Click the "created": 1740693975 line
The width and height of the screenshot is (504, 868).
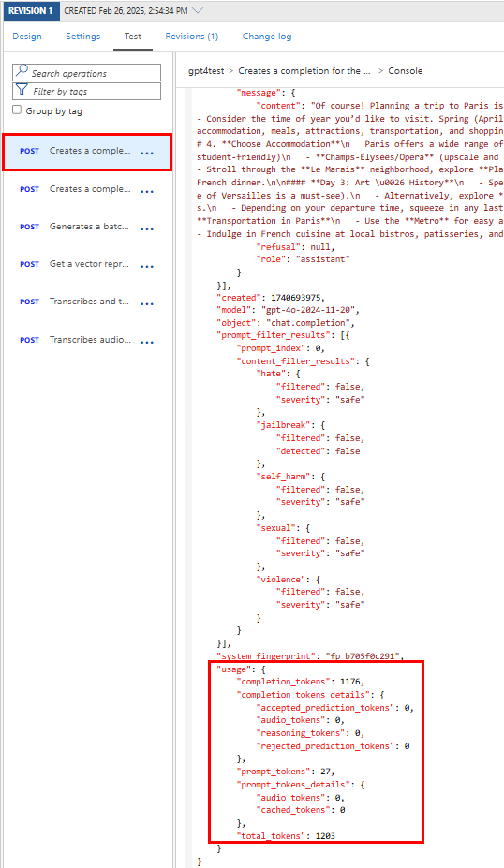(x=271, y=297)
